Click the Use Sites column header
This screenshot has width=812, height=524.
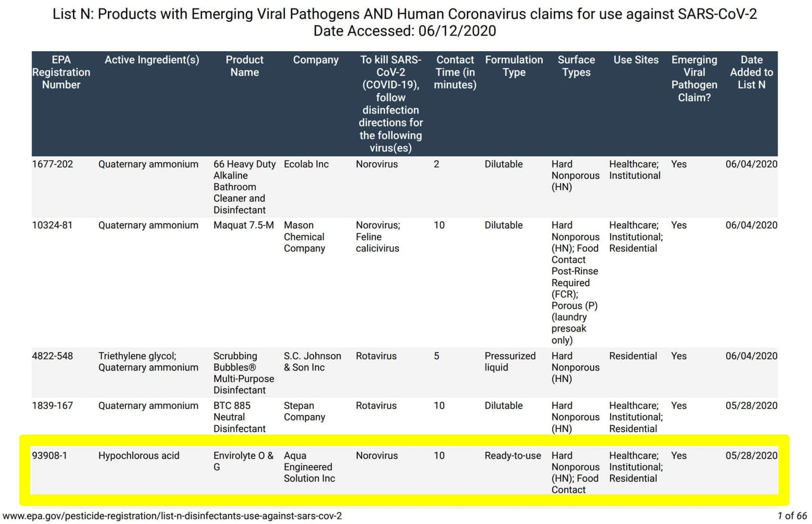pyautogui.click(x=636, y=60)
